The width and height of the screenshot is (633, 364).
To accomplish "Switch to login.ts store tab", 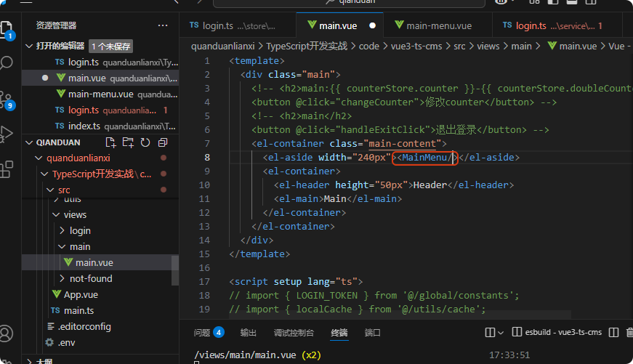I will (x=238, y=26).
